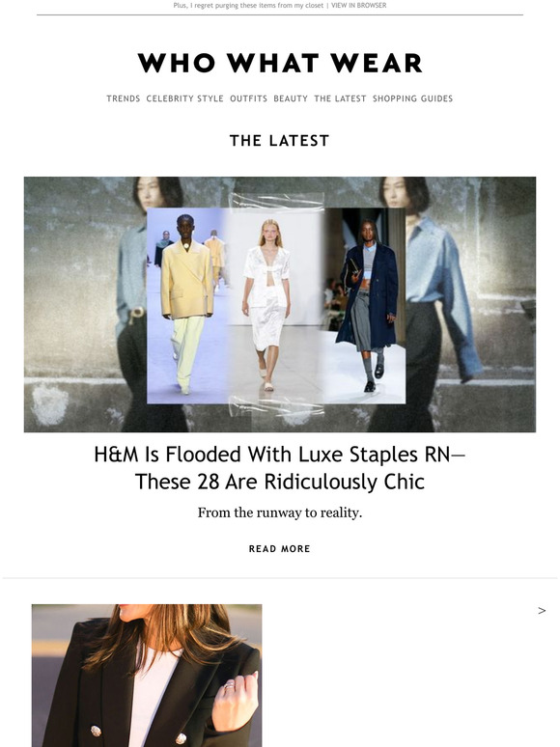
Task: Open the black blazer article thumbnail
Action: point(147,676)
